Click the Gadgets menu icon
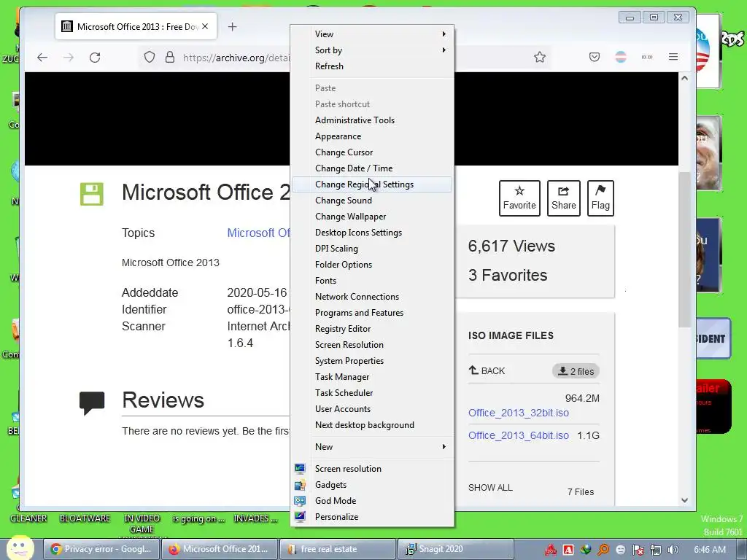The width and height of the screenshot is (747, 560). (300, 485)
